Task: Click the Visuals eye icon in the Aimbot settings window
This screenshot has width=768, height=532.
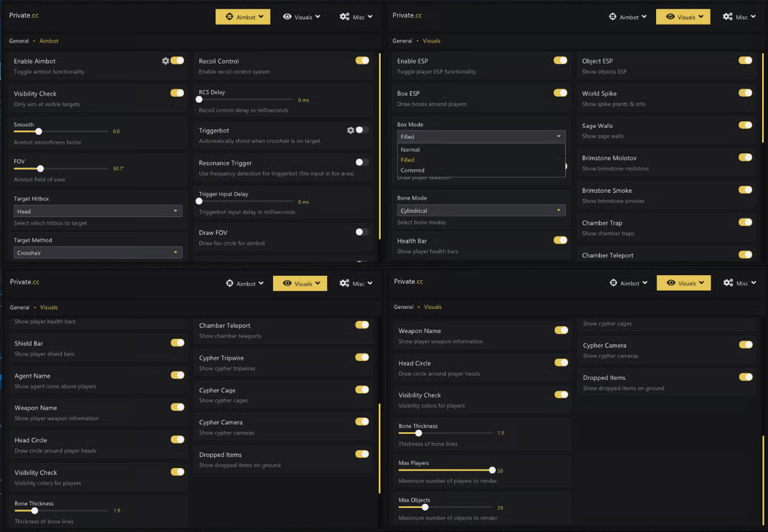Action: point(287,17)
